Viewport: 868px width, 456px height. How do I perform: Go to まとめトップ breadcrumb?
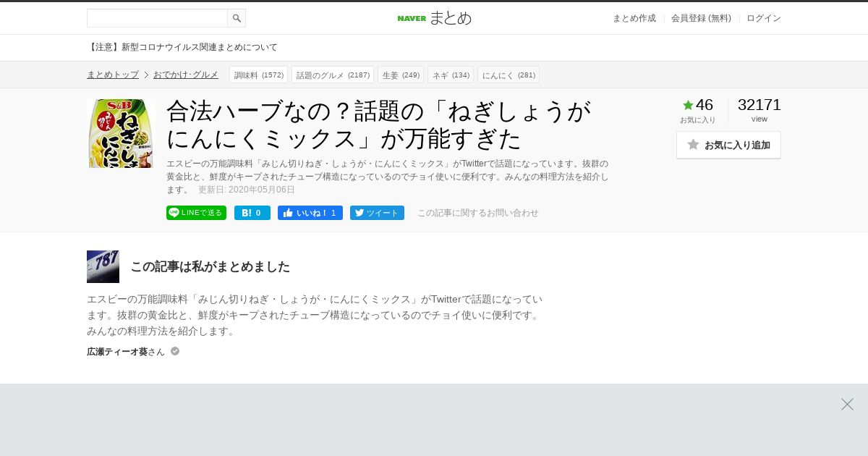[113, 75]
